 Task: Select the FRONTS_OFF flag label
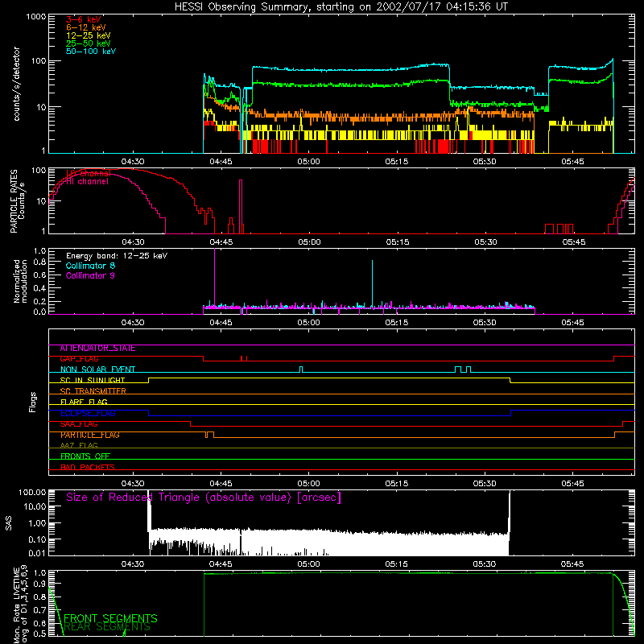(x=85, y=456)
